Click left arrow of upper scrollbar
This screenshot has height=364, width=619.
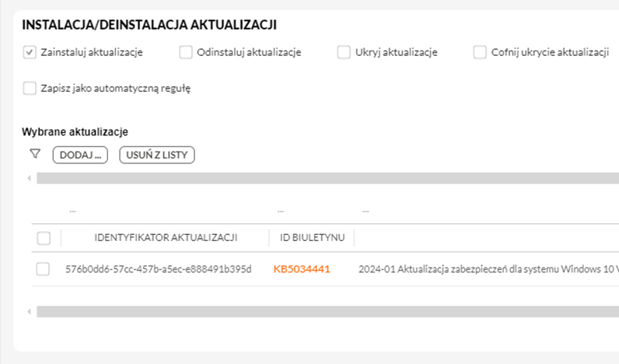(x=30, y=178)
